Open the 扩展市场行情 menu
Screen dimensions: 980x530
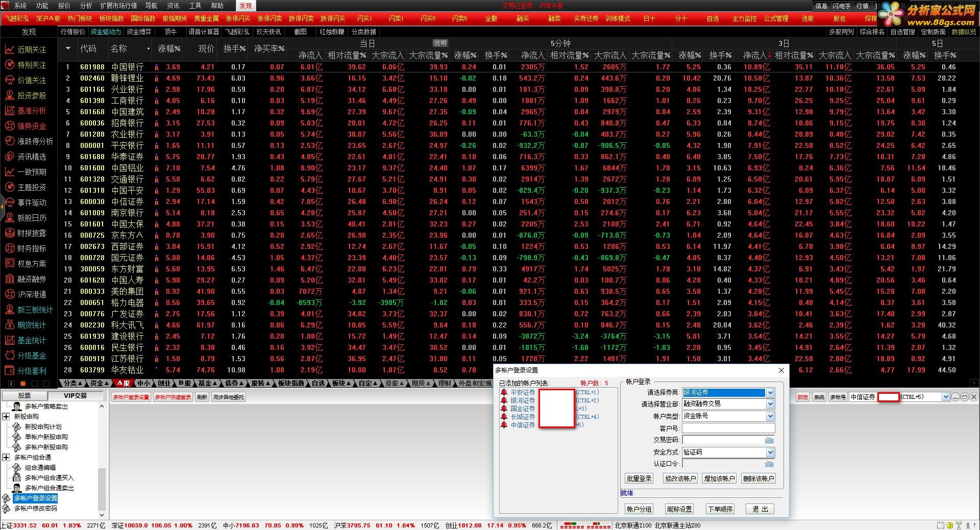tap(118, 6)
